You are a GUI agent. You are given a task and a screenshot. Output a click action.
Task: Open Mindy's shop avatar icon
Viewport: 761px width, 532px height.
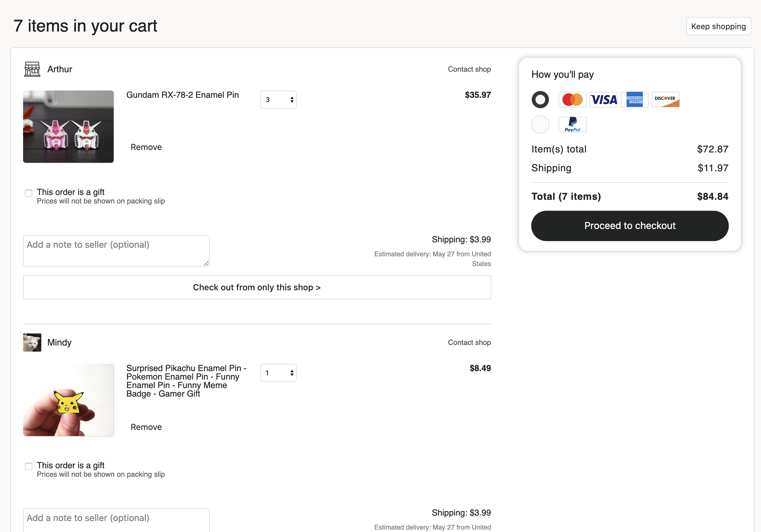[x=32, y=342]
